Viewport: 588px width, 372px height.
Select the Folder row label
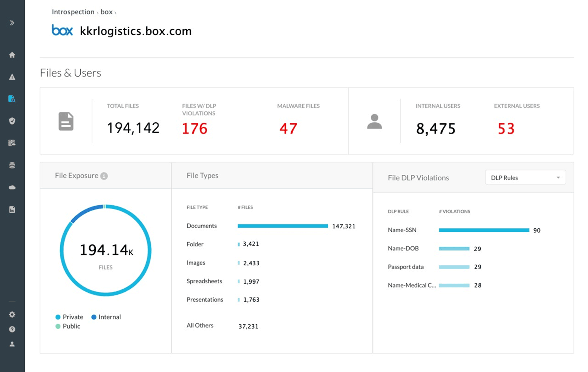(x=195, y=244)
